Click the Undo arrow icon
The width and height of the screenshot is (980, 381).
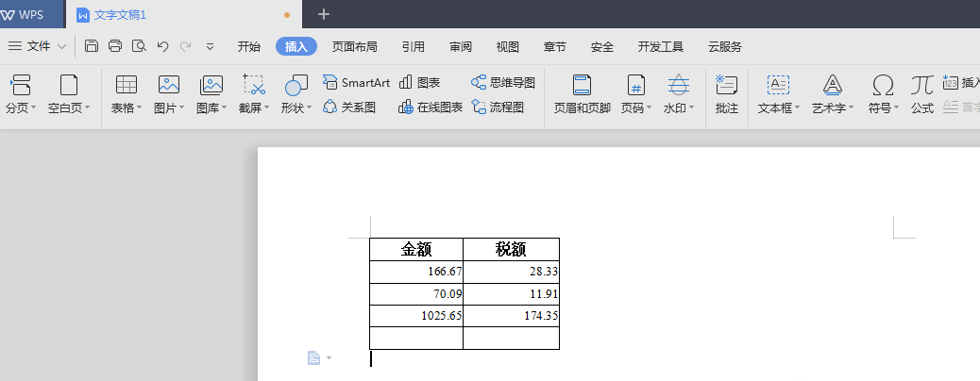click(162, 46)
